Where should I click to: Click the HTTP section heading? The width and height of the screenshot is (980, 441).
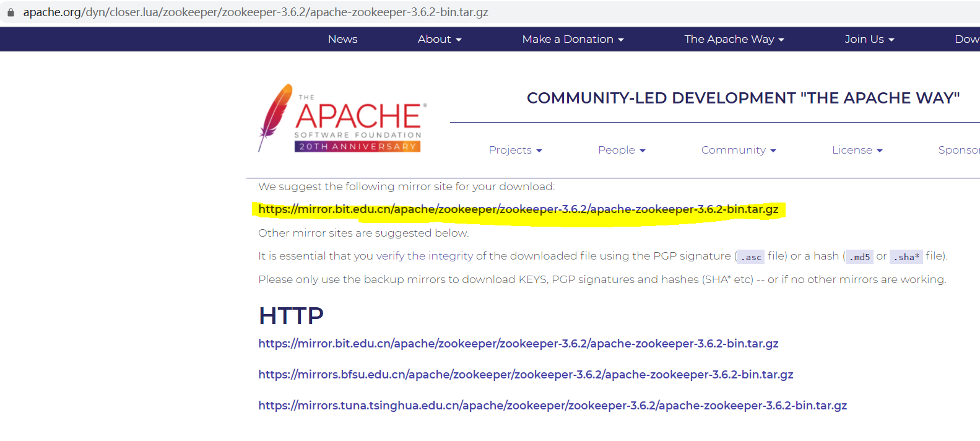pyautogui.click(x=291, y=316)
